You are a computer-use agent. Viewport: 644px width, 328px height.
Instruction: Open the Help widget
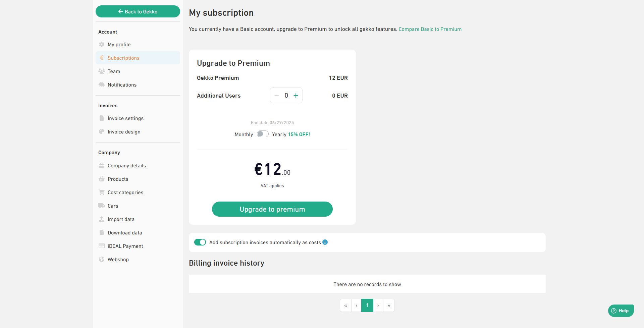[621, 311]
